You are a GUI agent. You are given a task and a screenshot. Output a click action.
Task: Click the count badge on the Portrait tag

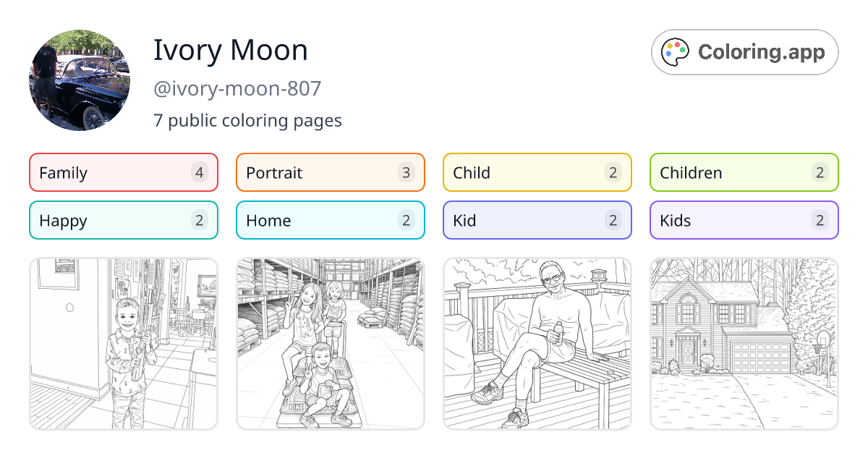point(406,172)
